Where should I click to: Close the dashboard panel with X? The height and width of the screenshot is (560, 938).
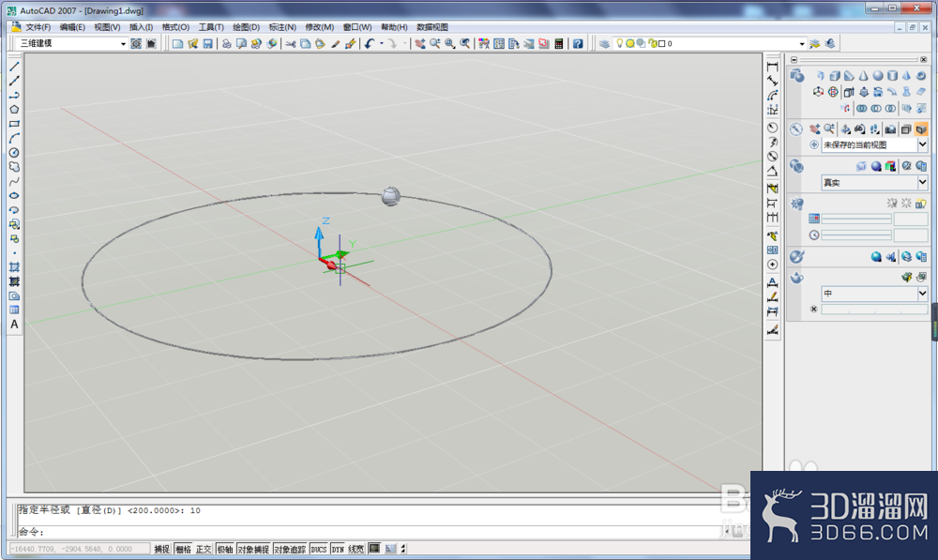[923, 60]
